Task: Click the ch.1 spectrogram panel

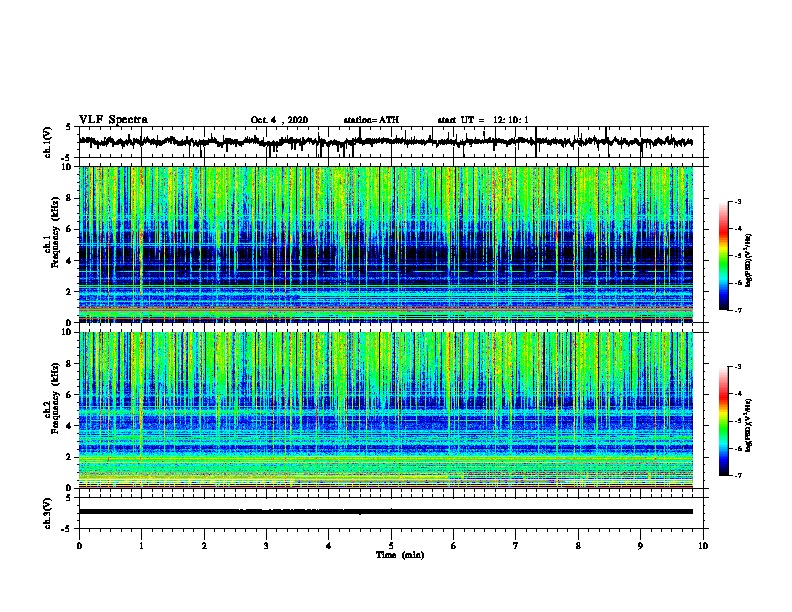Action: (386, 244)
